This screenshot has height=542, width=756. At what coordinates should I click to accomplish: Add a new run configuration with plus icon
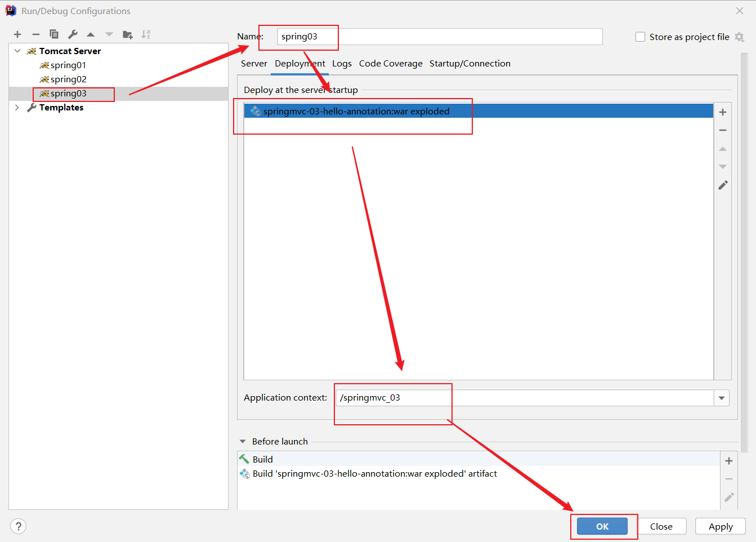(x=17, y=34)
